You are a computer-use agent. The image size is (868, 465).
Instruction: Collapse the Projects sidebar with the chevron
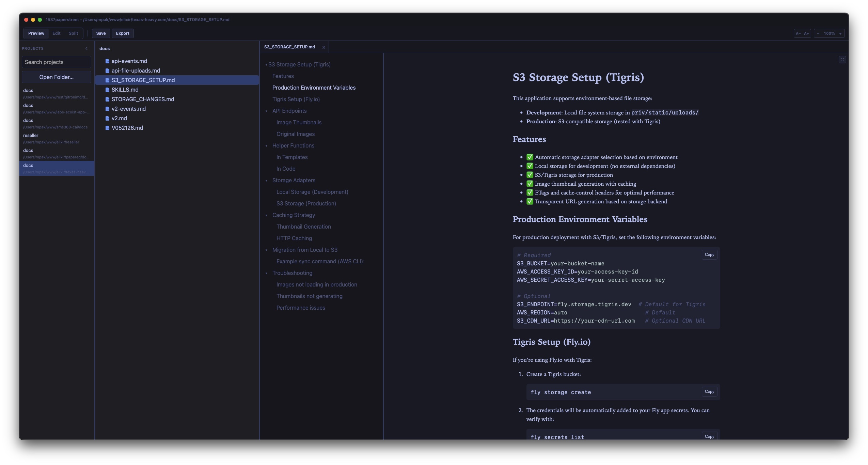coord(86,48)
